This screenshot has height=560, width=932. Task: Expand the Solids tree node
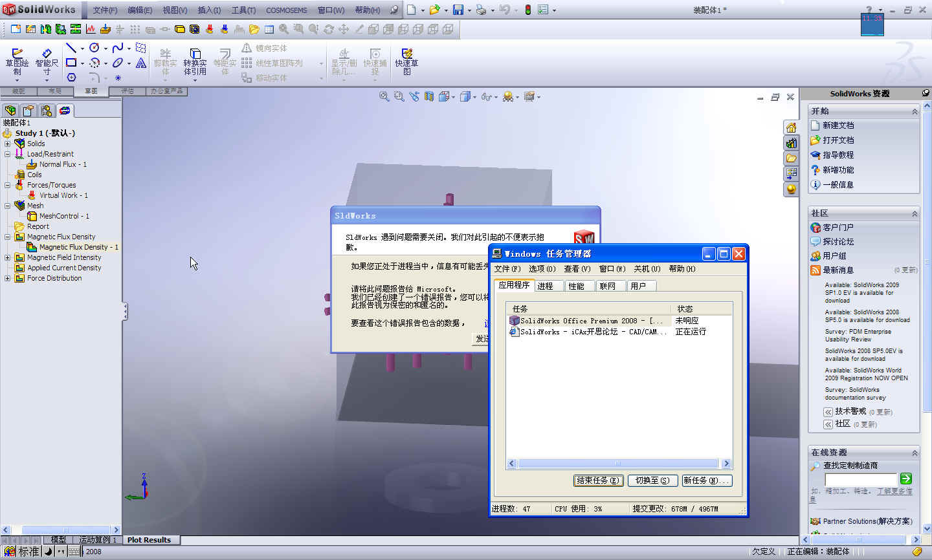[x=8, y=144]
